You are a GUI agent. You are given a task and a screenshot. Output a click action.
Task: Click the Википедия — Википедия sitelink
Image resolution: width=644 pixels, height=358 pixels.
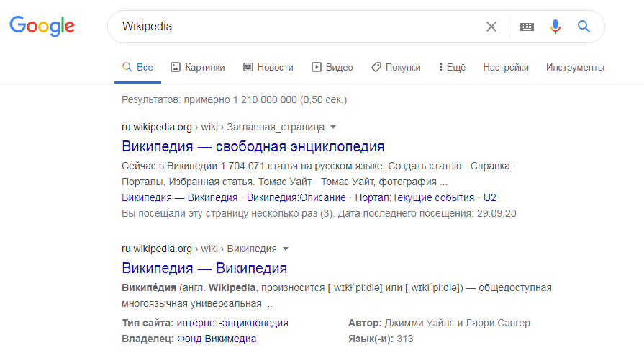(179, 197)
